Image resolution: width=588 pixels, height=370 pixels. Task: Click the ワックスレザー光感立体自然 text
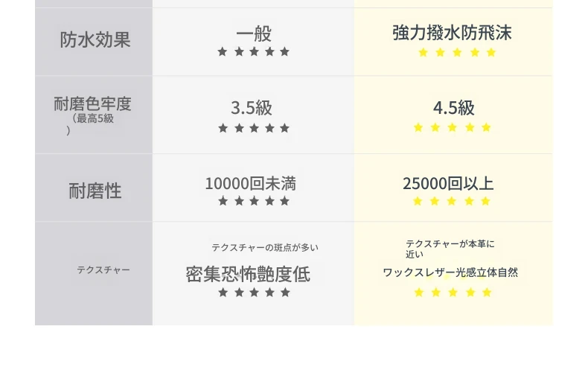[x=450, y=272]
